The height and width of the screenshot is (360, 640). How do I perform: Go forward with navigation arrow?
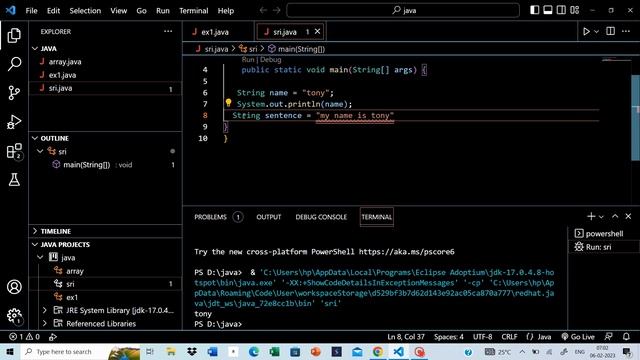(277, 10)
